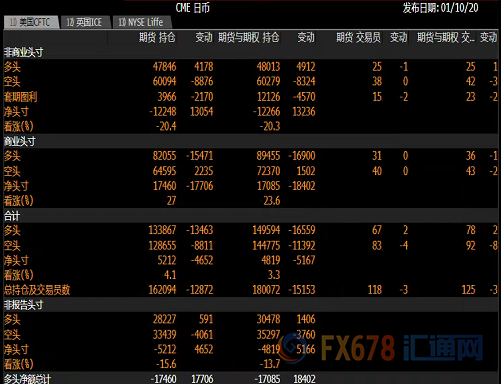Select the value 48013
Image resolution: width=501 pixels, height=384 pixels.
click(268, 67)
